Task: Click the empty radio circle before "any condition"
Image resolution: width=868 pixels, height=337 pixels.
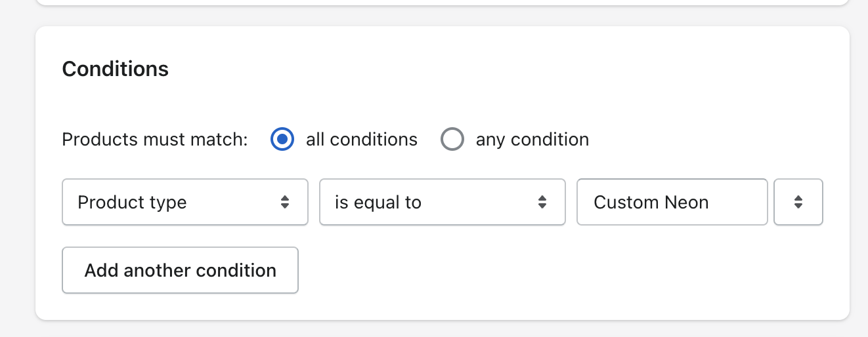Action: point(452,140)
